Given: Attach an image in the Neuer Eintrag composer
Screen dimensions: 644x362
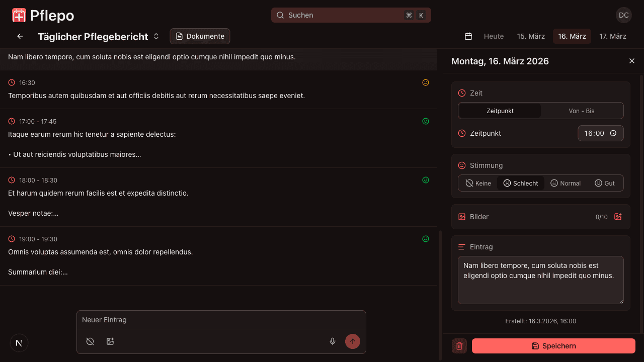Looking at the screenshot, I should [x=110, y=341].
